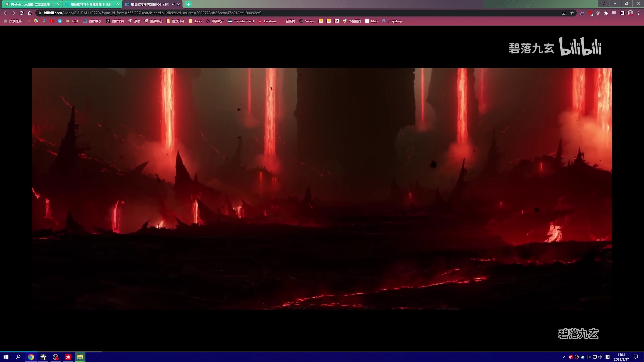Open the Chrome extensions puzzle icon
This screenshot has height=362, width=644.
click(606, 13)
